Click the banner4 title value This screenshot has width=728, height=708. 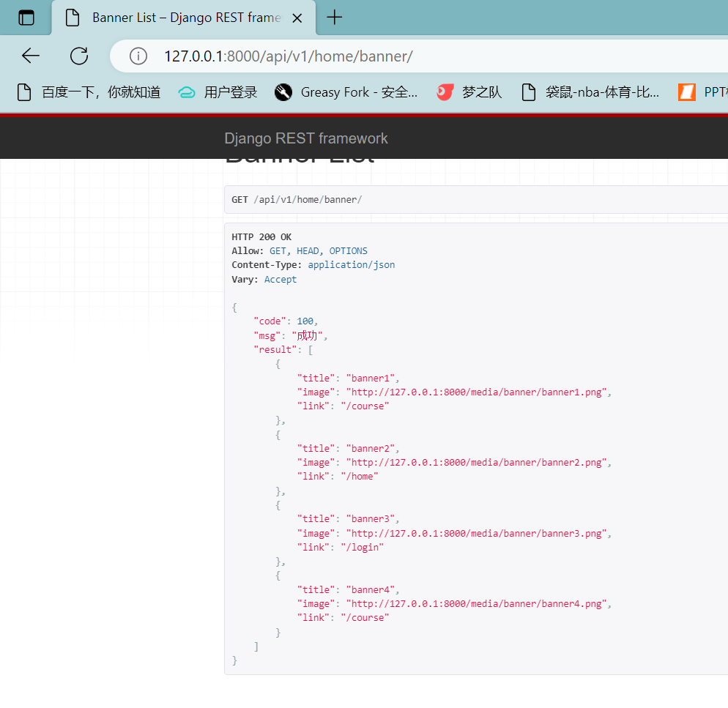tap(371, 589)
